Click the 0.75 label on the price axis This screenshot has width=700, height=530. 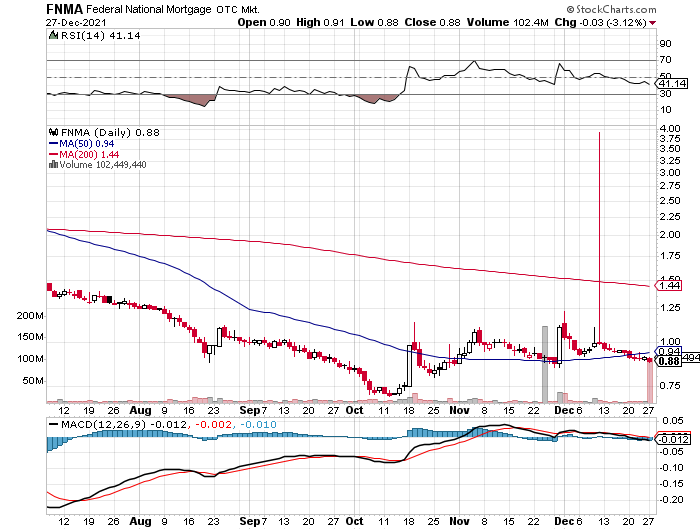click(x=670, y=385)
